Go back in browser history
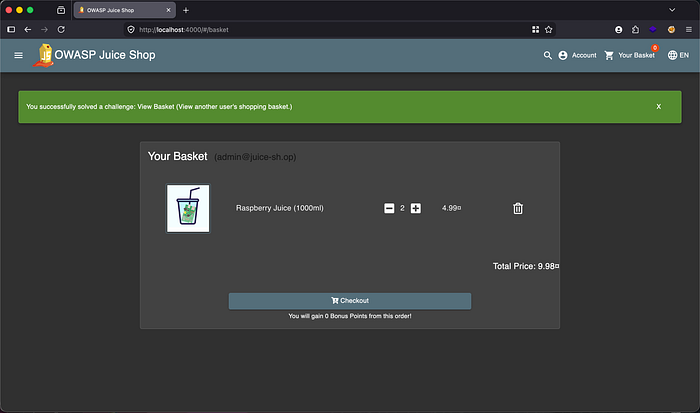Image resolution: width=700 pixels, height=413 pixels. [x=28, y=29]
